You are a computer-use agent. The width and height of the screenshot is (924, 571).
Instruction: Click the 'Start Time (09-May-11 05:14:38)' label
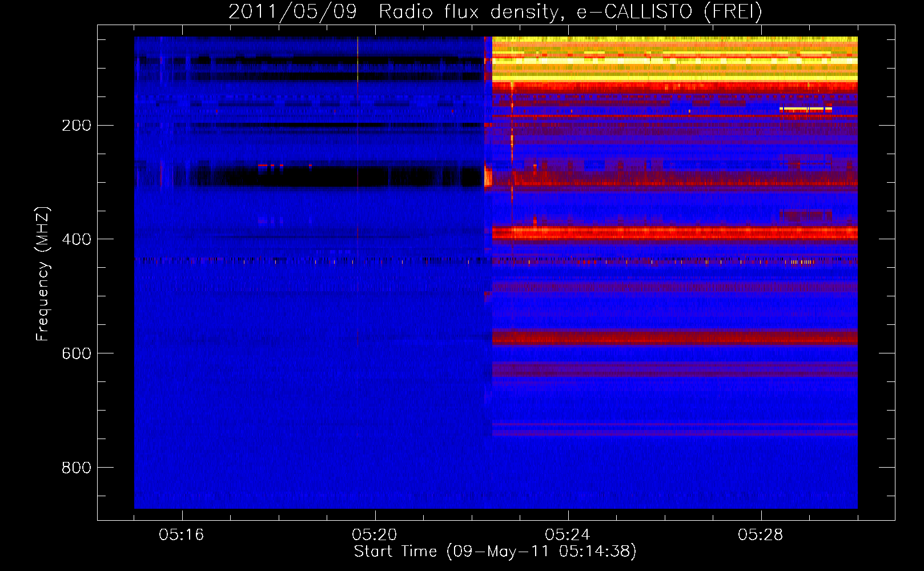pyautogui.click(x=495, y=552)
